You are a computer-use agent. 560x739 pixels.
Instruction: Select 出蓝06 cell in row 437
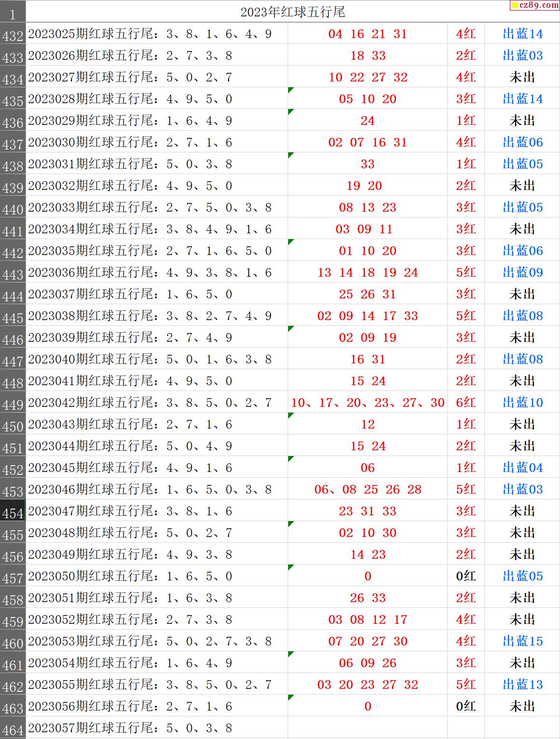(x=522, y=142)
